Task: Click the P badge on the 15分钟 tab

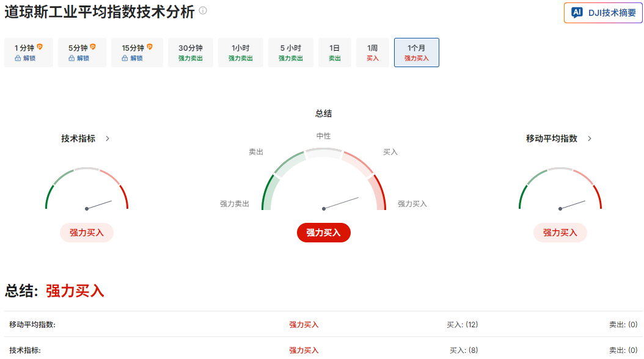Action: pyautogui.click(x=150, y=46)
